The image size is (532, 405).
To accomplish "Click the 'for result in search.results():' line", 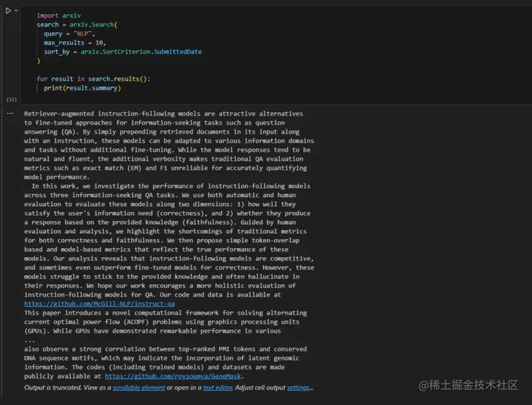I will (x=94, y=79).
